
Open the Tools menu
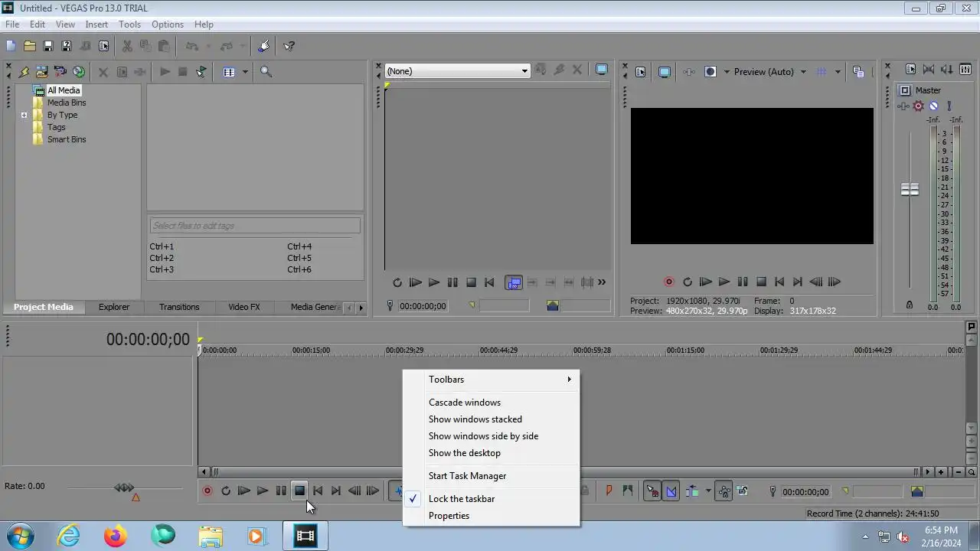pos(129,24)
